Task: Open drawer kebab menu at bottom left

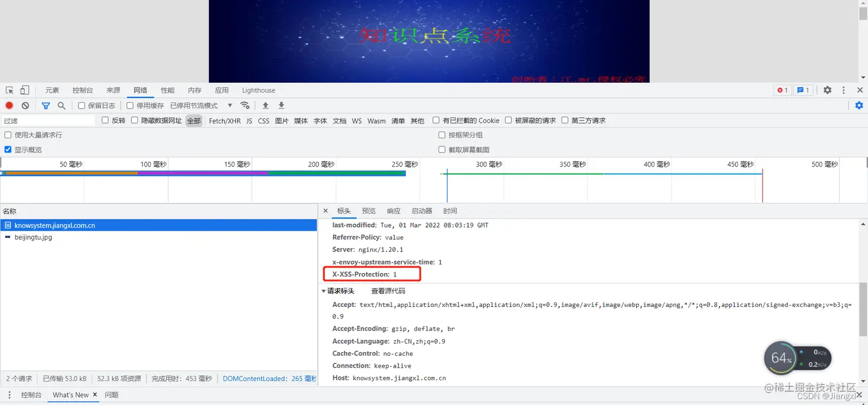Action: 9,395
